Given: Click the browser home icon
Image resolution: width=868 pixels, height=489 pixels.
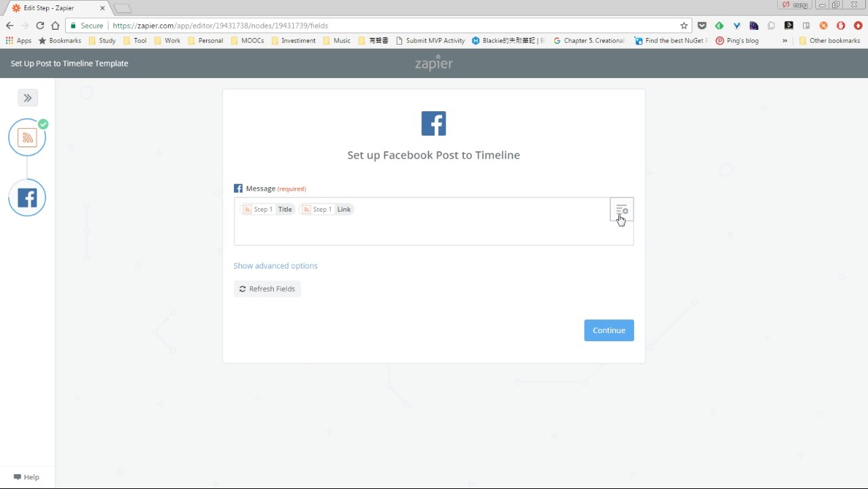Looking at the screenshot, I should [x=56, y=26].
